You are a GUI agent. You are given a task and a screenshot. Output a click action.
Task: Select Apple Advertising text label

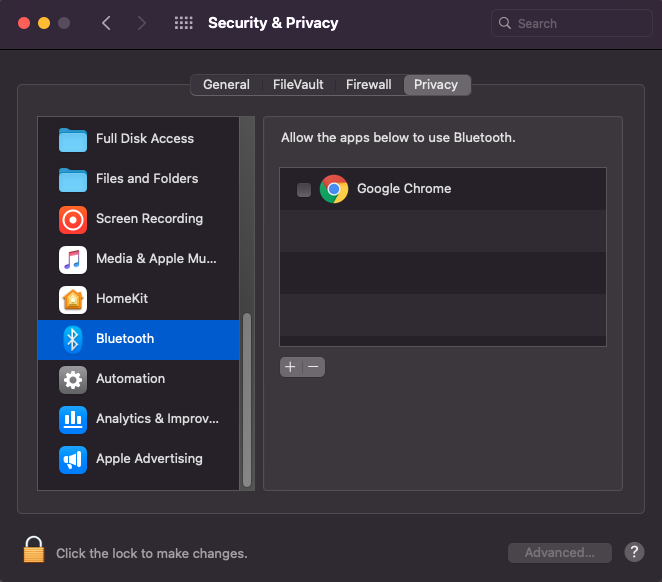(x=149, y=459)
